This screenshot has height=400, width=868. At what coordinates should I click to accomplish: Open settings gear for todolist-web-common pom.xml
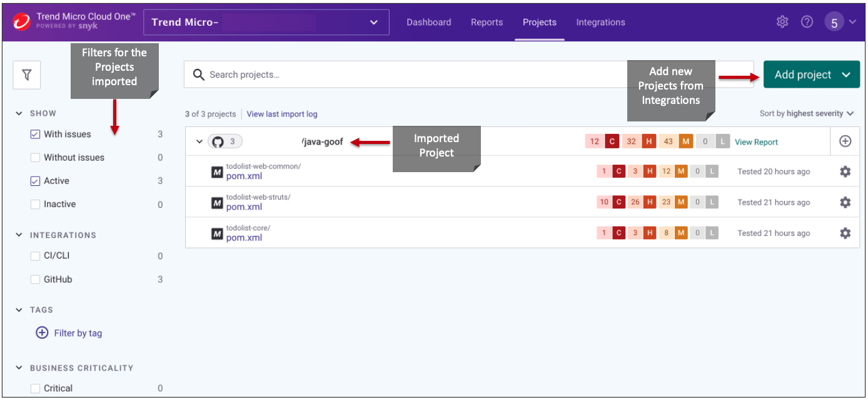845,172
